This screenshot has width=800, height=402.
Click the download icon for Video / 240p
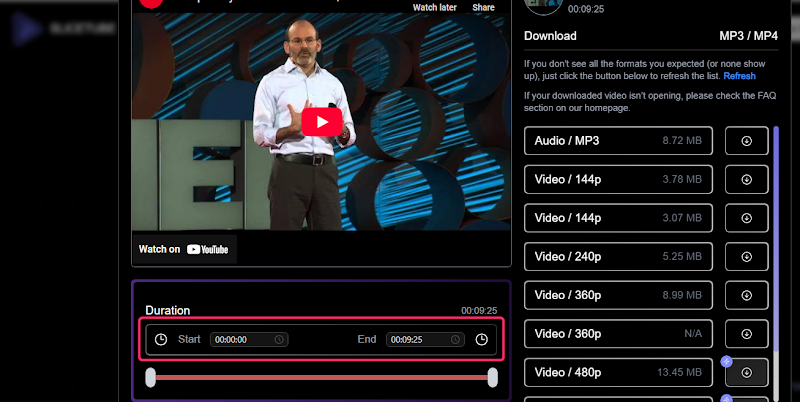[x=746, y=257]
